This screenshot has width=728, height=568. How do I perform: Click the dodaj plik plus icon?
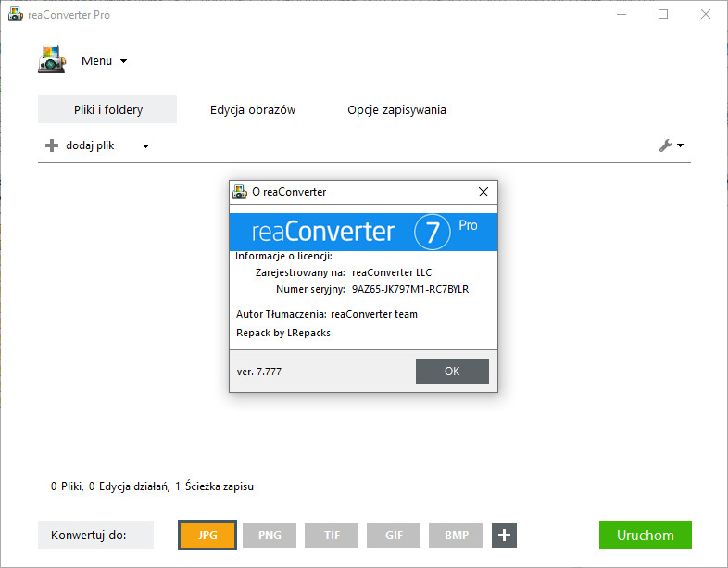52,145
